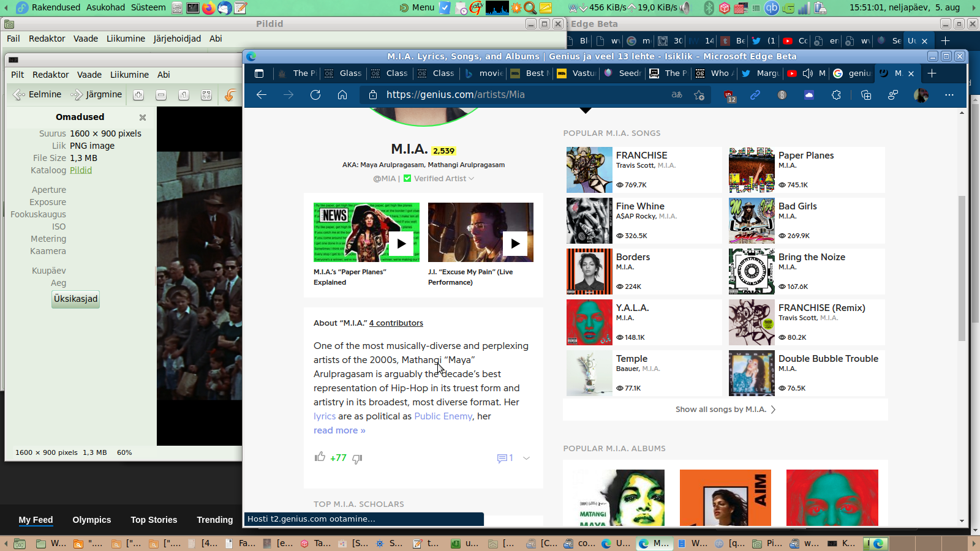Open the Liikumine menu in image viewer
Screen dimensions: 980x551
[x=129, y=75]
